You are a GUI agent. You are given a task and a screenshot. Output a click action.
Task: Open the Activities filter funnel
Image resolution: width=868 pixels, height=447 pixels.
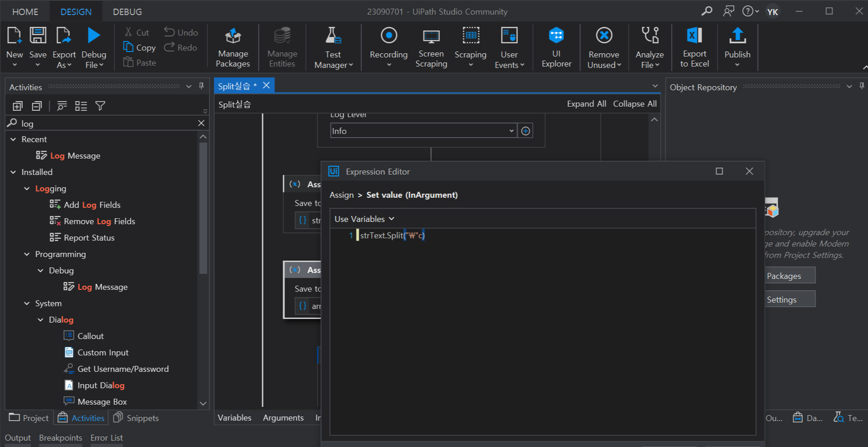point(100,106)
